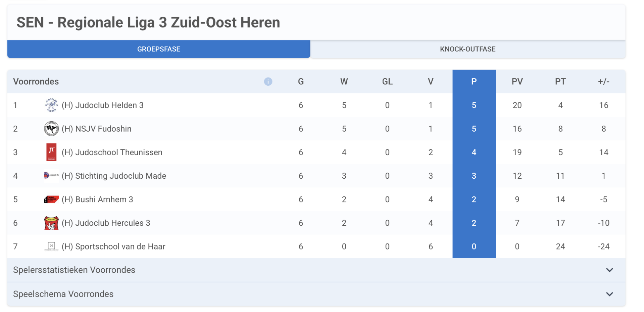Open the (H) Judoclub Helden 3 team name
644x312 pixels.
coord(103,105)
